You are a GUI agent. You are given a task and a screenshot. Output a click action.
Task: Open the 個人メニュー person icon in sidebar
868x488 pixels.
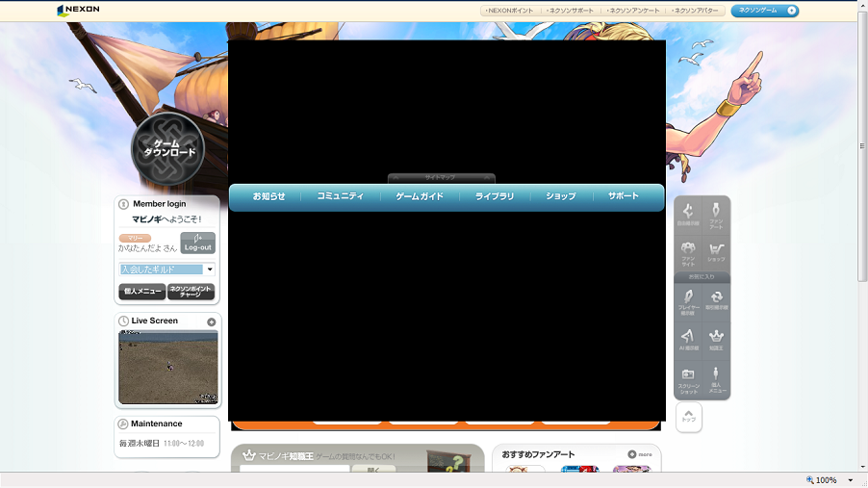click(x=716, y=378)
